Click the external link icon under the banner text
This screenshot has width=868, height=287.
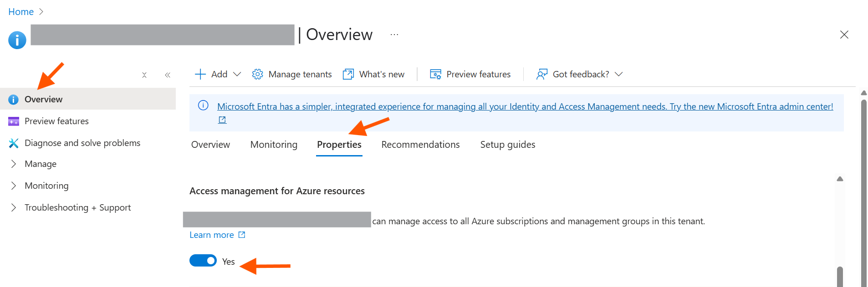point(222,120)
